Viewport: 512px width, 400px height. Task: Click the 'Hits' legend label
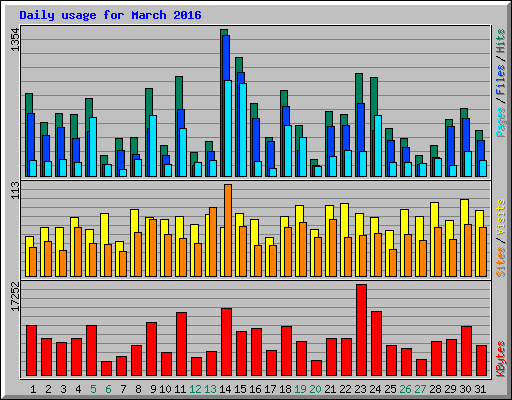[500, 41]
